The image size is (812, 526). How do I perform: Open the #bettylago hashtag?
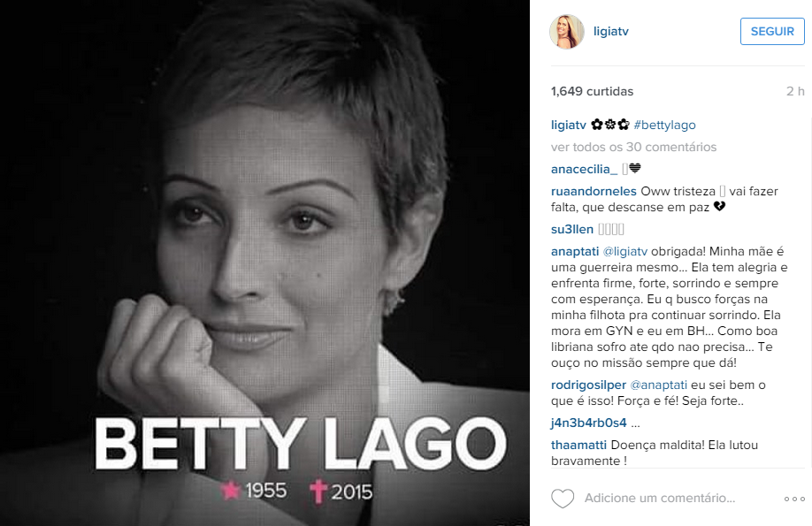coord(664,125)
